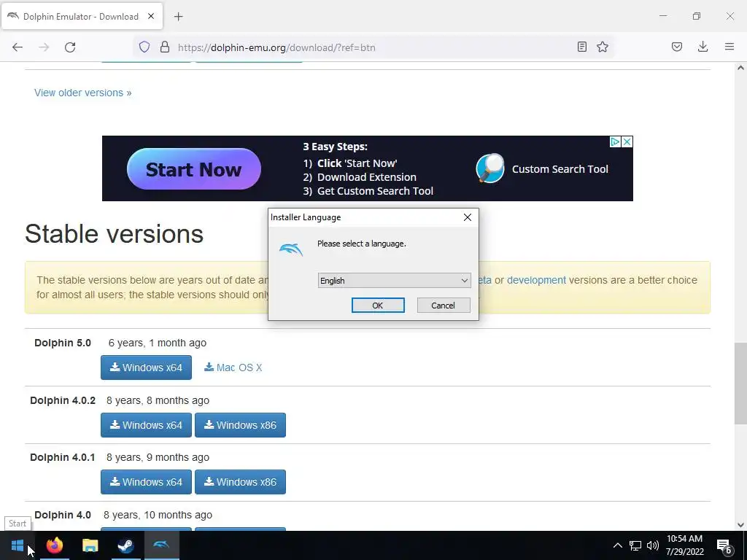Toggle reader view icon in address bar

click(x=581, y=47)
